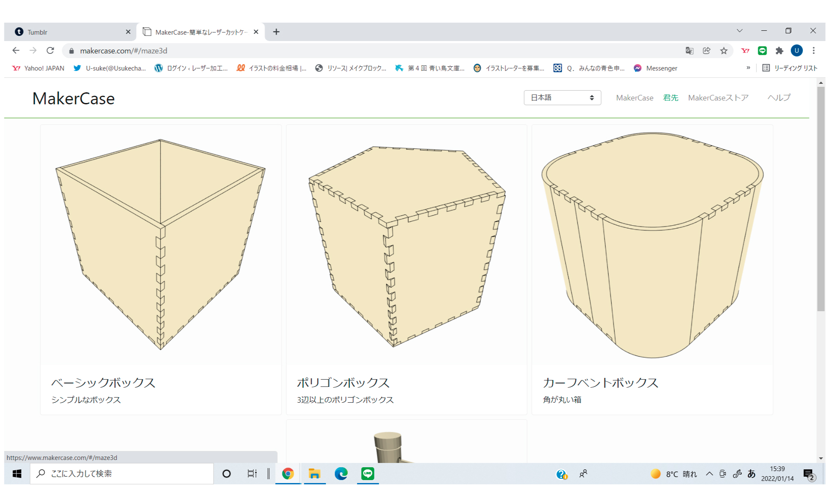Click the taskbar search box
Viewport: 829px width, 504px height.
(122, 474)
